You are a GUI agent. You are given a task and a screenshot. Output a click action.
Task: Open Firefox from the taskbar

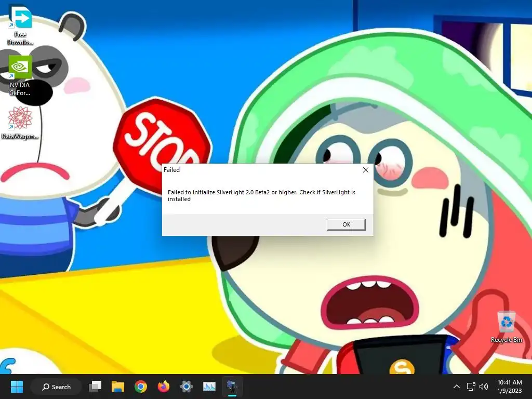[163, 387]
